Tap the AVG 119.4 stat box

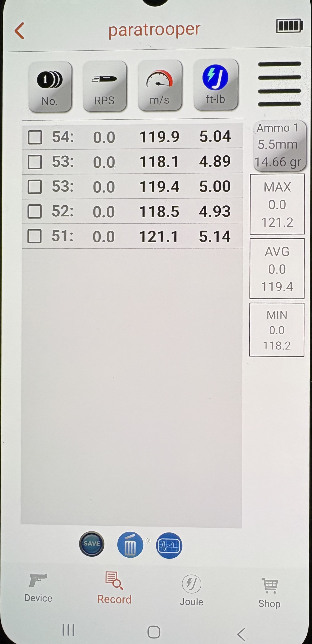[x=277, y=269]
